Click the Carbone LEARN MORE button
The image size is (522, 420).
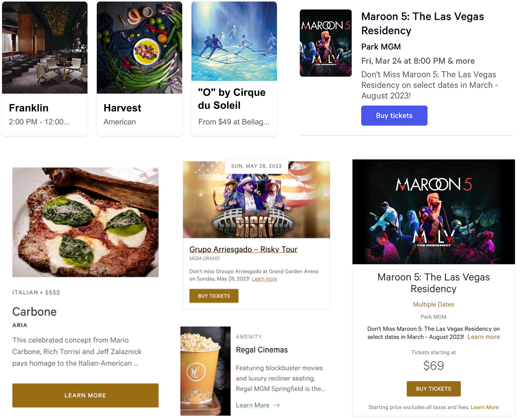85,395
